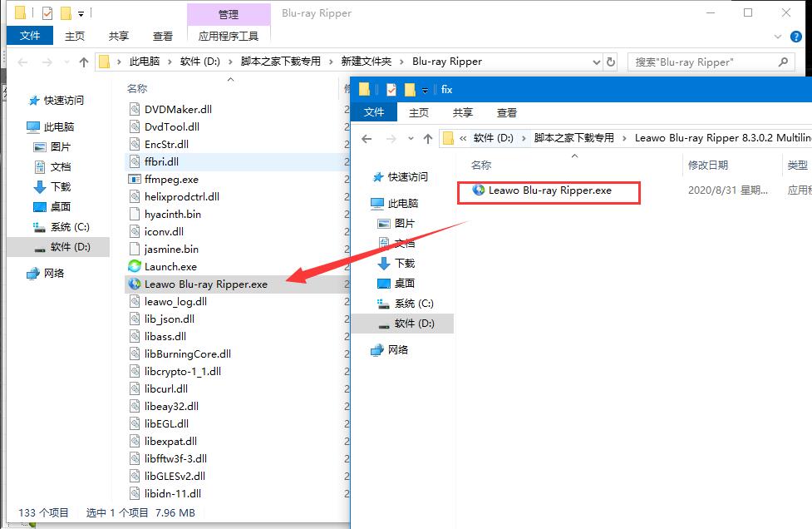Click 脚本之家下载专用 in fix window address bar
This screenshot has width=812, height=529.
[573, 138]
